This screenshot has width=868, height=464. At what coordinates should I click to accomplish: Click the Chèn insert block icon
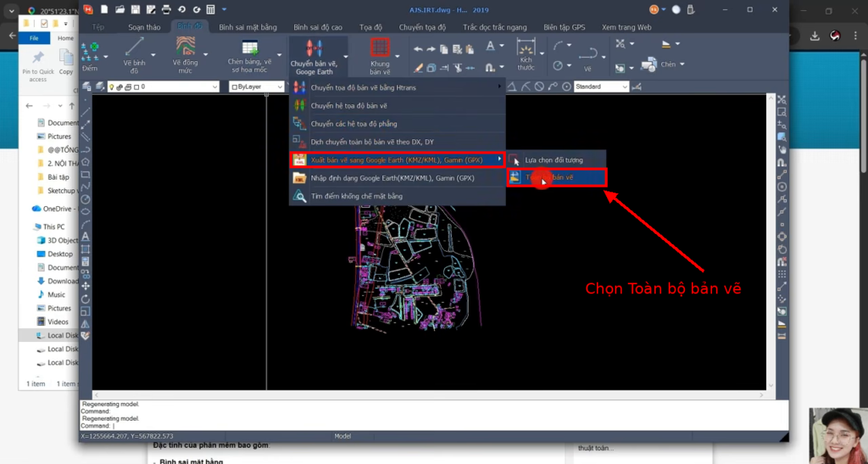point(648,64)
